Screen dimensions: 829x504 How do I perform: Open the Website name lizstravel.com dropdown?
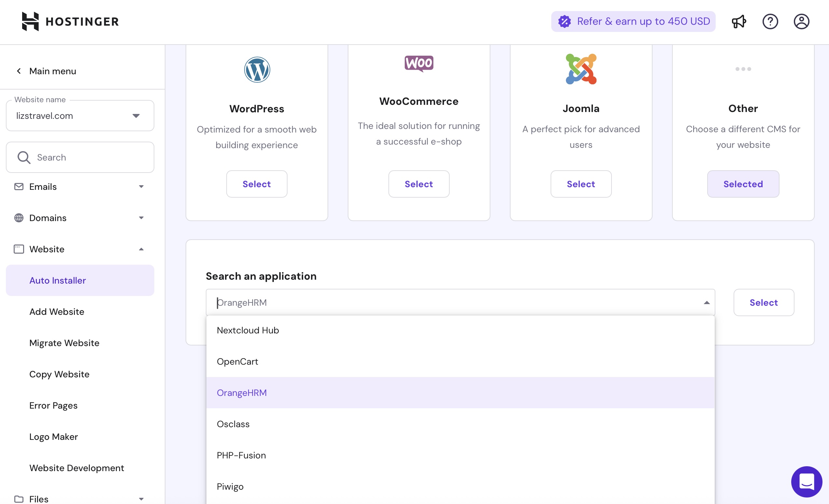(80, 116)
